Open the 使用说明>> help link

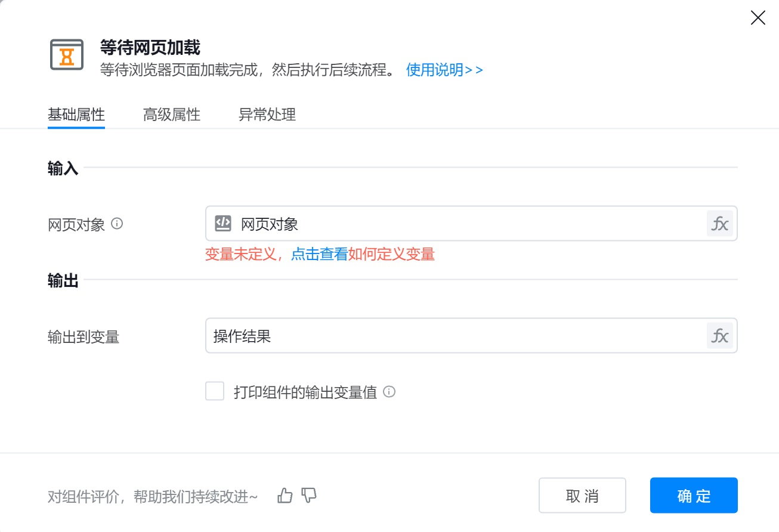pos(444,70)
